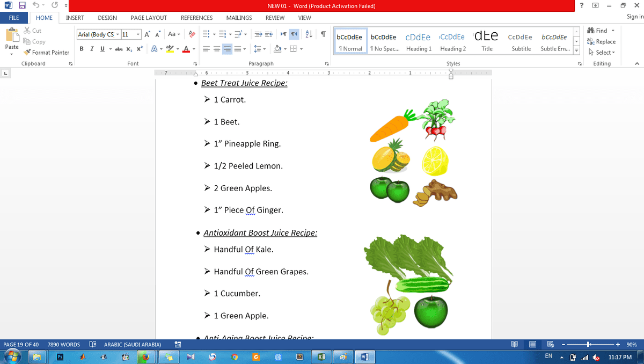
Task: Toggle the macro recording status bar icon
Action: 178,344
